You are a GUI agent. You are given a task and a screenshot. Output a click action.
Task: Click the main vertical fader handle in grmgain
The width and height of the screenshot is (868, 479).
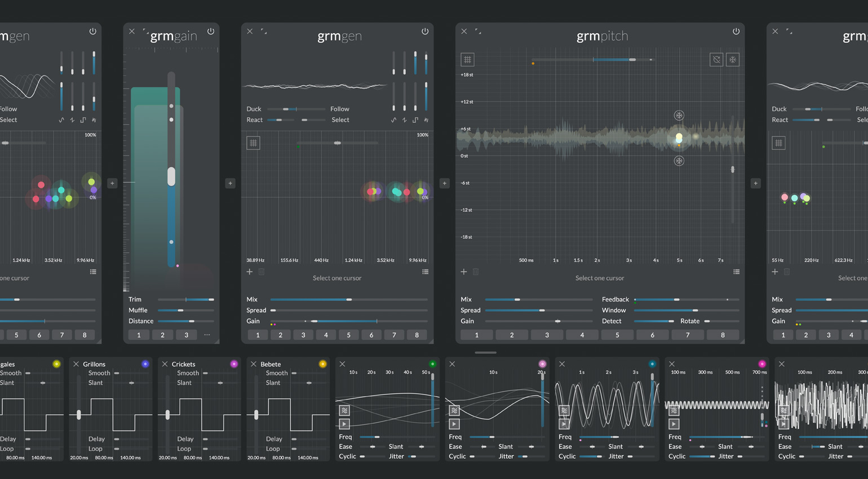tap(171, 176)
